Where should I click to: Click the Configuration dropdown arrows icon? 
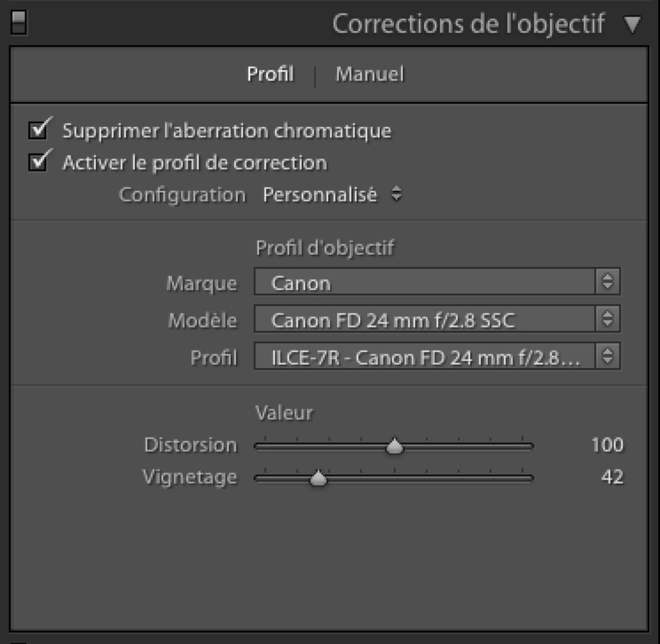[397, 195]
